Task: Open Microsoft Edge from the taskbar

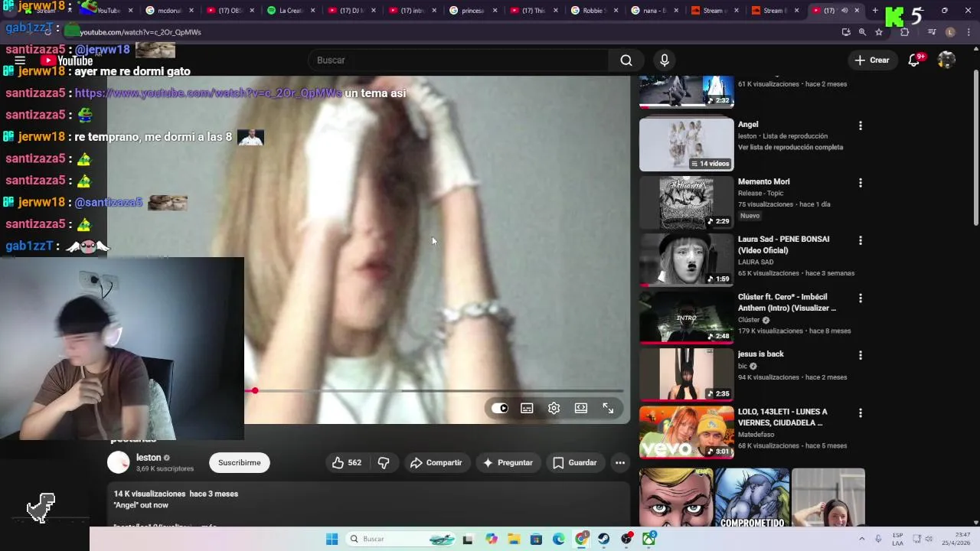Action: click(x=559, y=539)
